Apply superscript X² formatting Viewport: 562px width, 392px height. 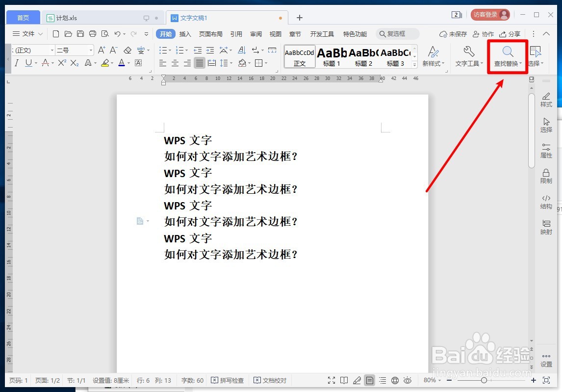click(x=62, y=63)
